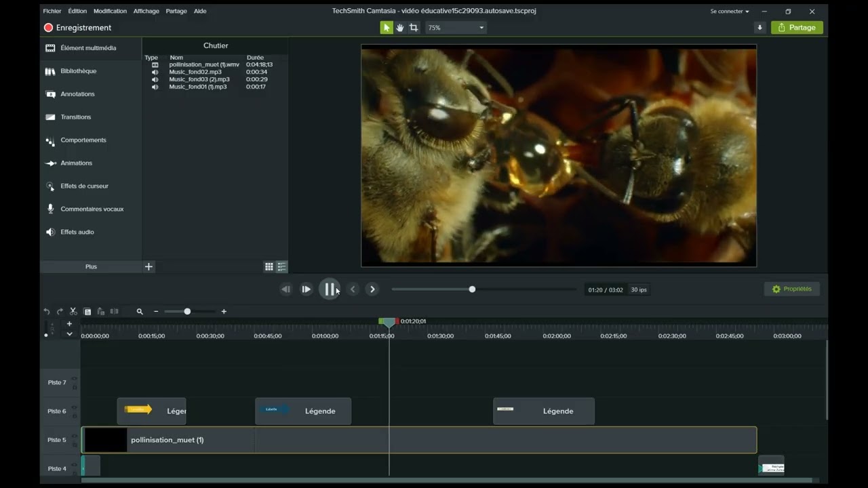The height and width of the screenshot is (488, 868).
Task: Expand track options chevron below plus
Action: [x=69, y=334]
